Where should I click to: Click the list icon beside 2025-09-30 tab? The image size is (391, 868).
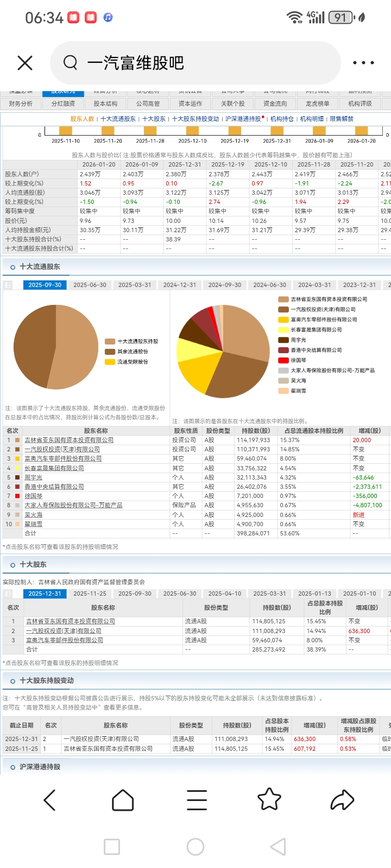click(x=8, y=285)
